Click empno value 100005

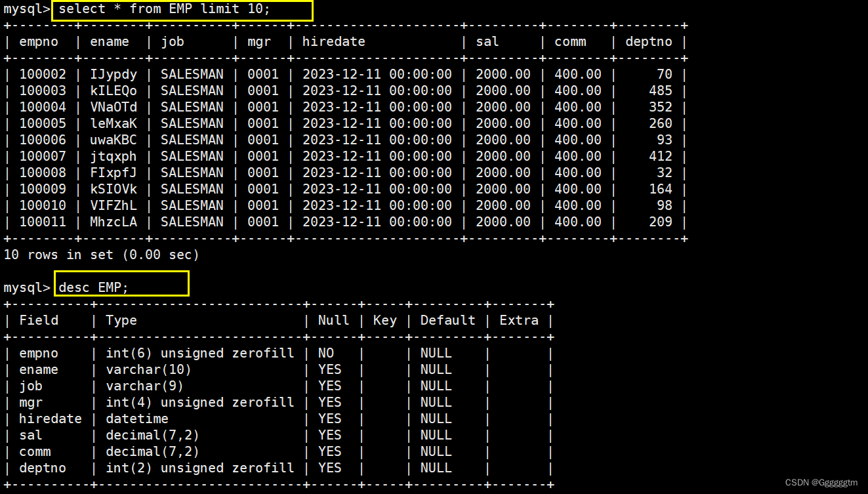(43, 123)
